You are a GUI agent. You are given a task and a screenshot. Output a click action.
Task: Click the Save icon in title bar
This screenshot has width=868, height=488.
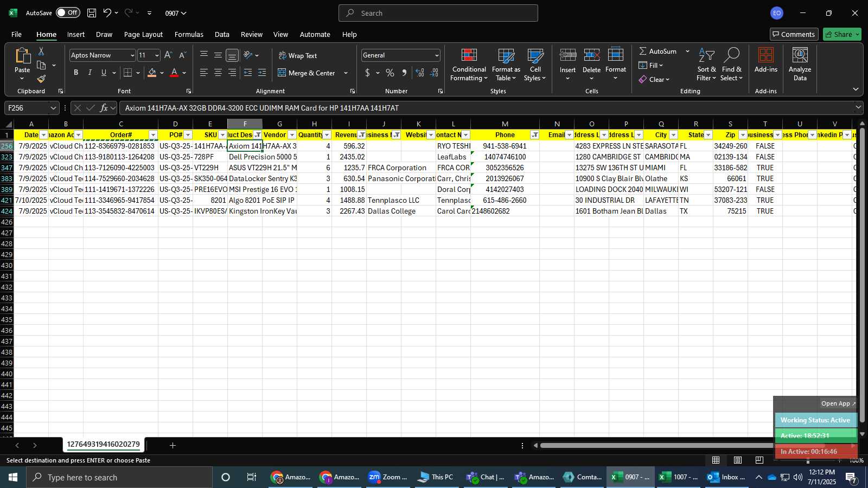(x=92, y=13)
